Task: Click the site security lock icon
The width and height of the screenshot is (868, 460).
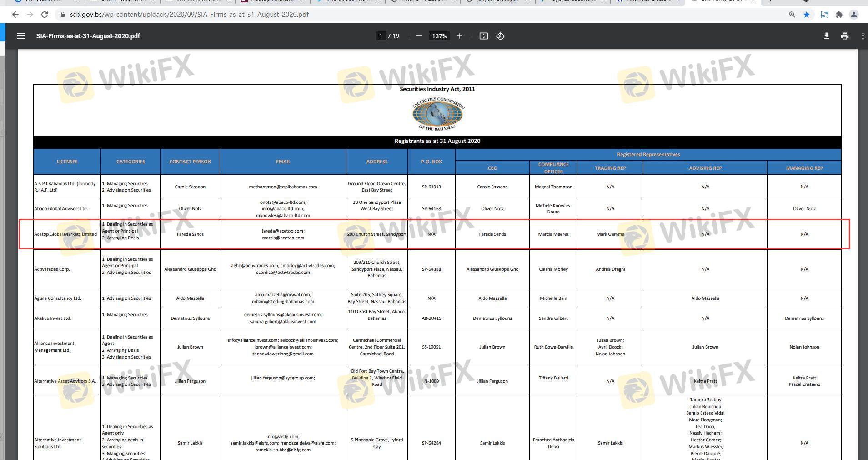Action: (x=63, y=15)
